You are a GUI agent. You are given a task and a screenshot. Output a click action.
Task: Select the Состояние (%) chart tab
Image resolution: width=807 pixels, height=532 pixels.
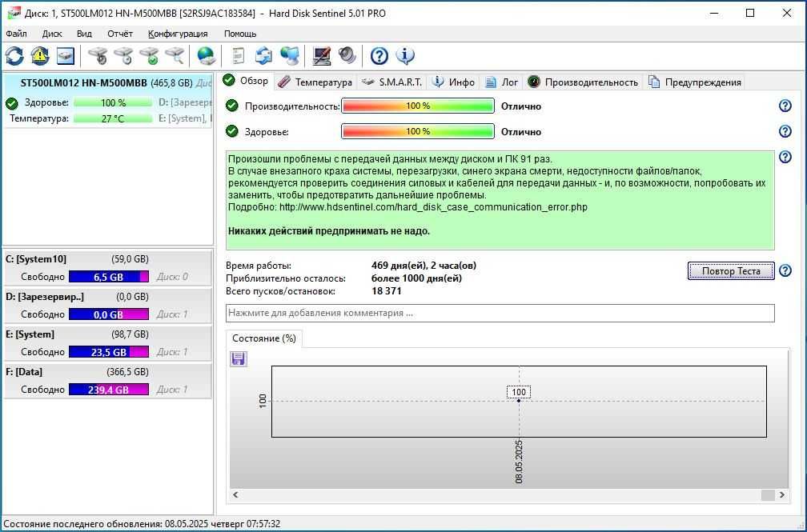pyautogui.click(x=264, y=338)
